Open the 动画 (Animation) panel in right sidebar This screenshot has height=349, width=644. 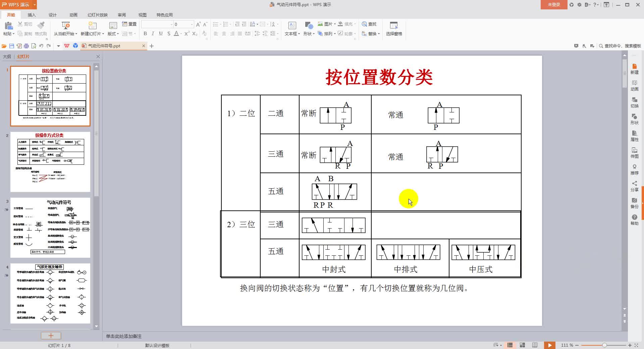[635, 86]
